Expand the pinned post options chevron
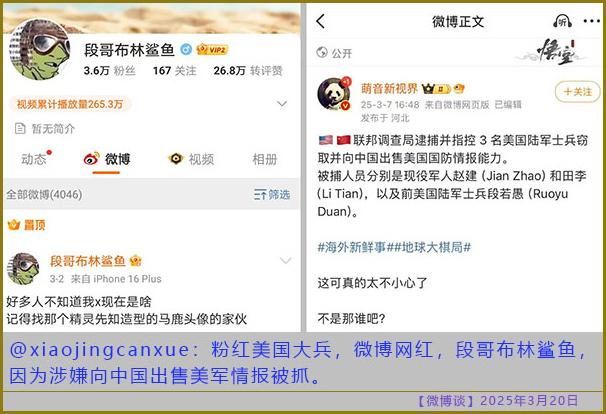 click(x=286, y=261)
